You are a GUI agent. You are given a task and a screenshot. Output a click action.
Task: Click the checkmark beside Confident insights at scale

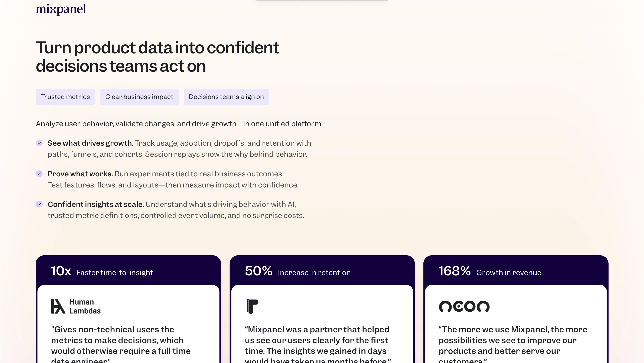coord(39,204)
